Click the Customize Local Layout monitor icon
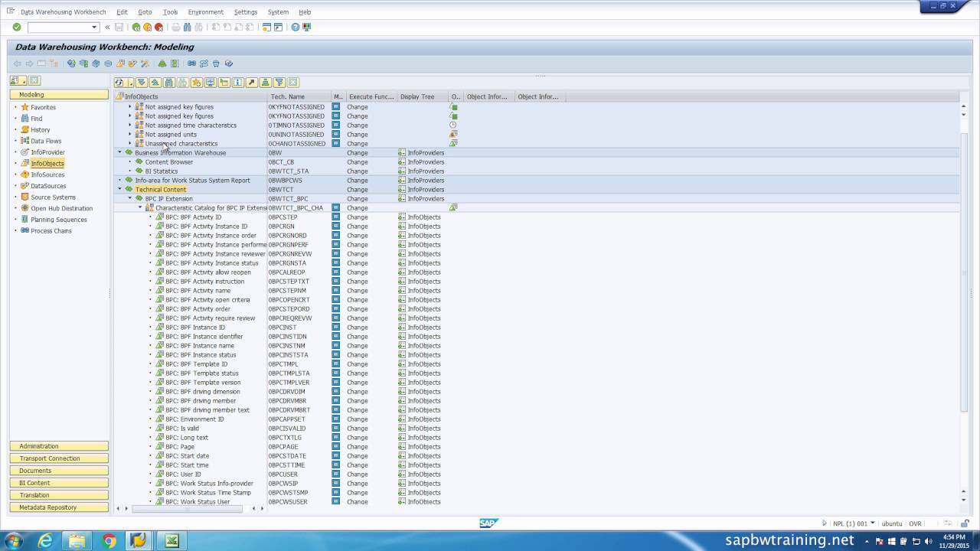Screen dimensions: 980x551 (x=307, y=27)
